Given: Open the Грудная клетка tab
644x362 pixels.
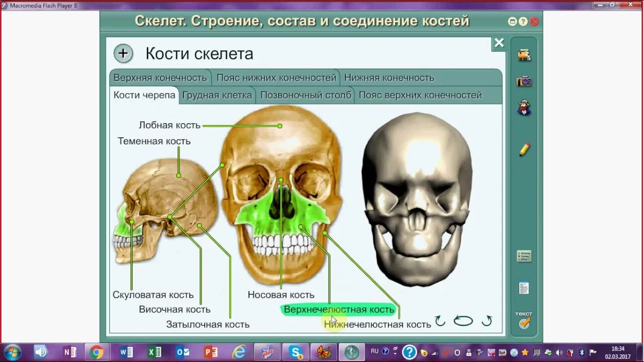Looking at the screenshot, I should pyautogui.click(x=217, y=95).
